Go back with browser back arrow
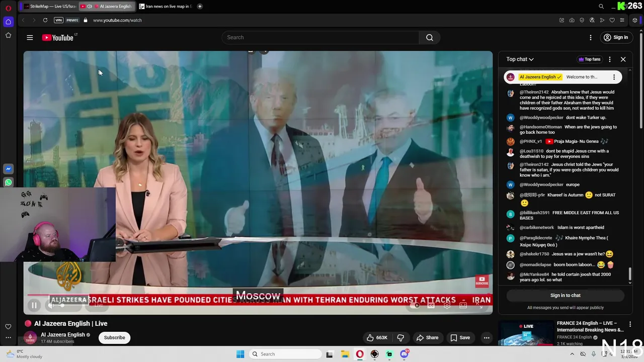The height and width of the screenshot is (362, 644). 23,20
